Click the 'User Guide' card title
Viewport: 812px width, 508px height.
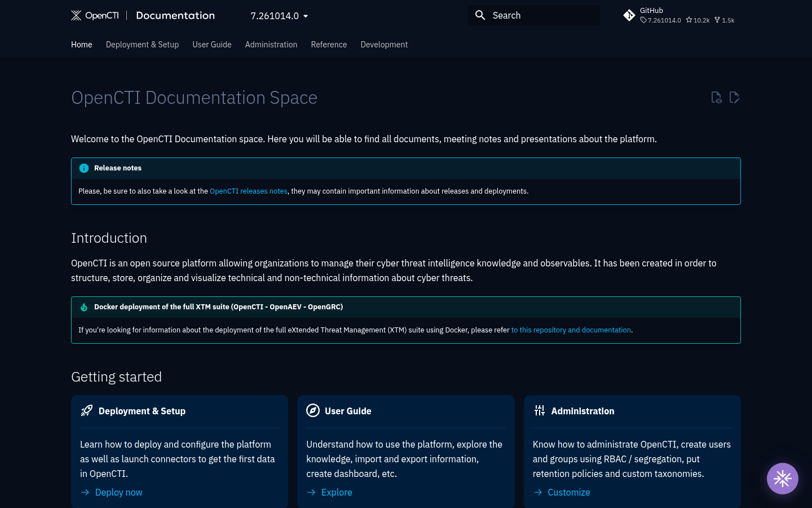pyautogui.click(x=348, y=411)
